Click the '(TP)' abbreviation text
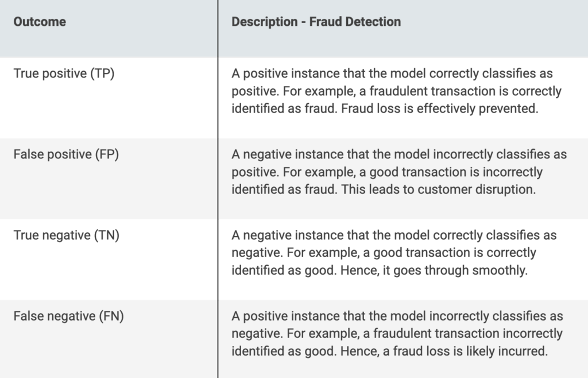588x378 pixels. (102, 73)
